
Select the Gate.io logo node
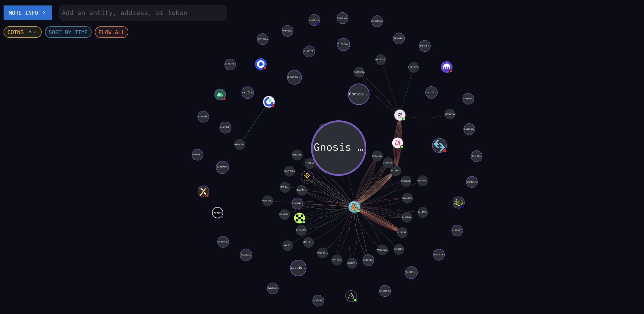[269, 102]
